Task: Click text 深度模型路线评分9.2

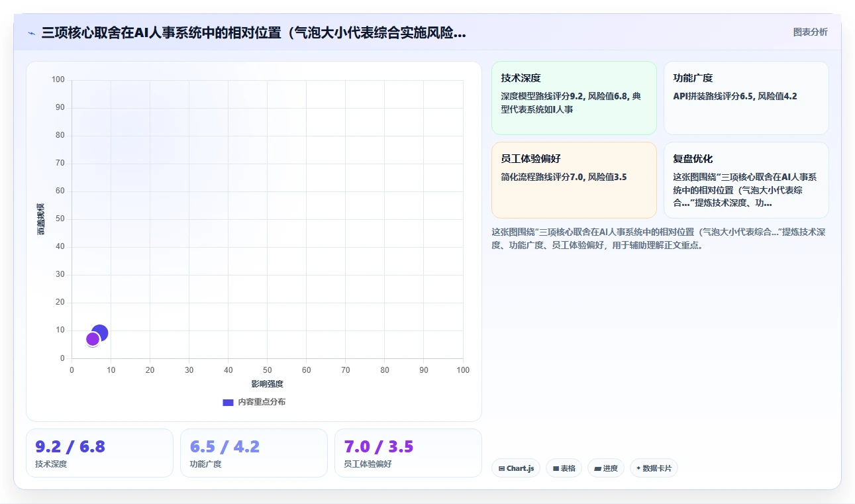Action: [542, 96]
